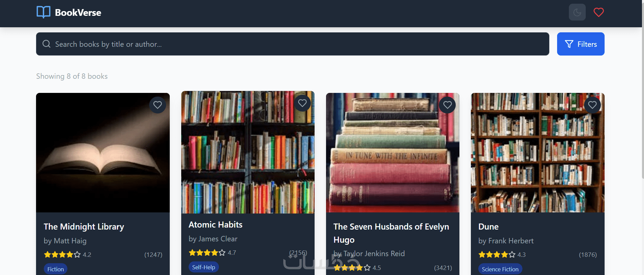644x275 pixels.
Task: Favorite Atomic Habits with heart icon
Action: [x=302, y=103]
